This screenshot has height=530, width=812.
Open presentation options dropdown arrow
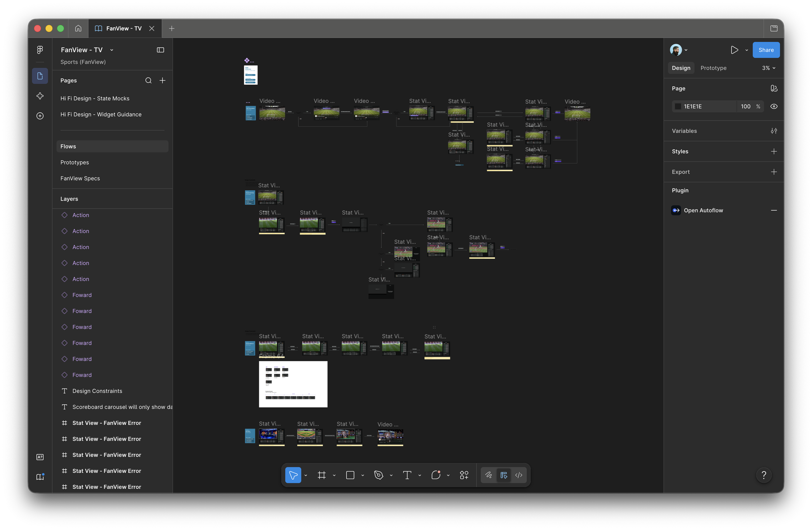point(746,50)
